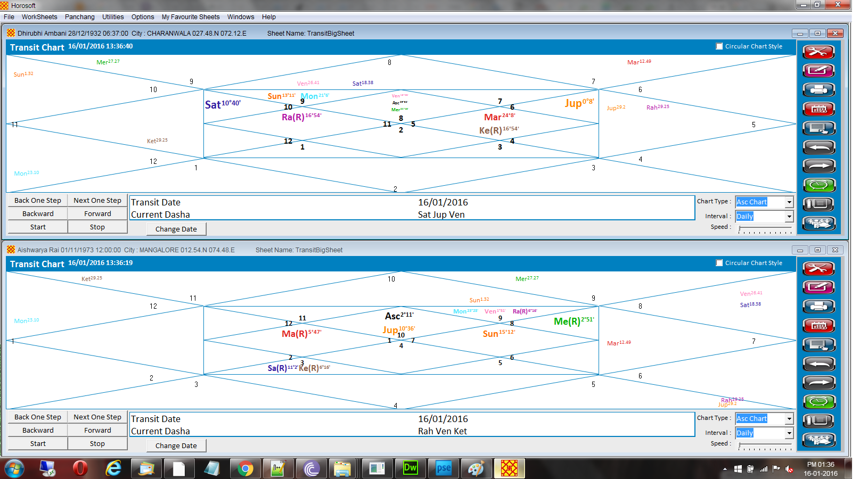Click Start in Aishwarya Rai sheet
Image resolution: width=868 pixels, height=479 pixels.
38,444
